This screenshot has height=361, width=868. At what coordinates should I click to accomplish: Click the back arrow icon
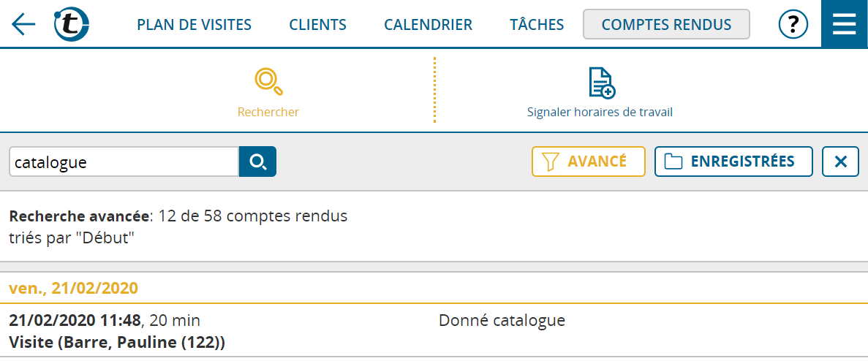(x=23, y=24)
